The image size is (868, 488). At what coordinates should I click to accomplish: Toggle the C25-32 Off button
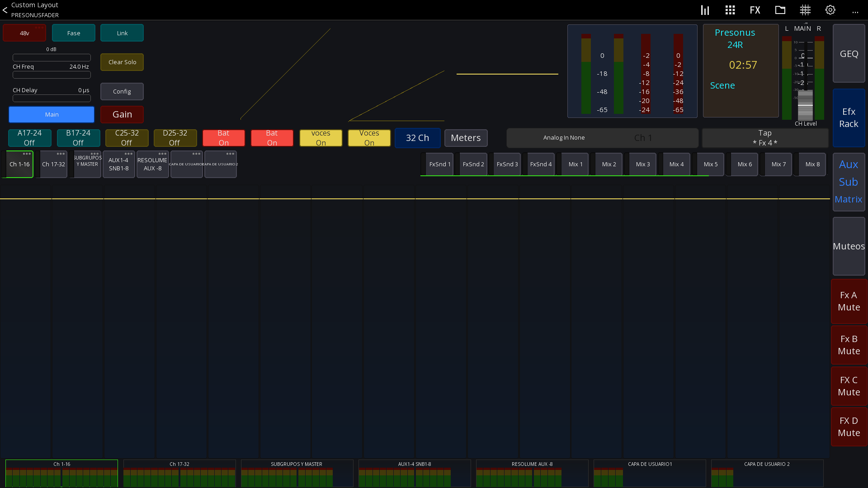coord(127,138)
